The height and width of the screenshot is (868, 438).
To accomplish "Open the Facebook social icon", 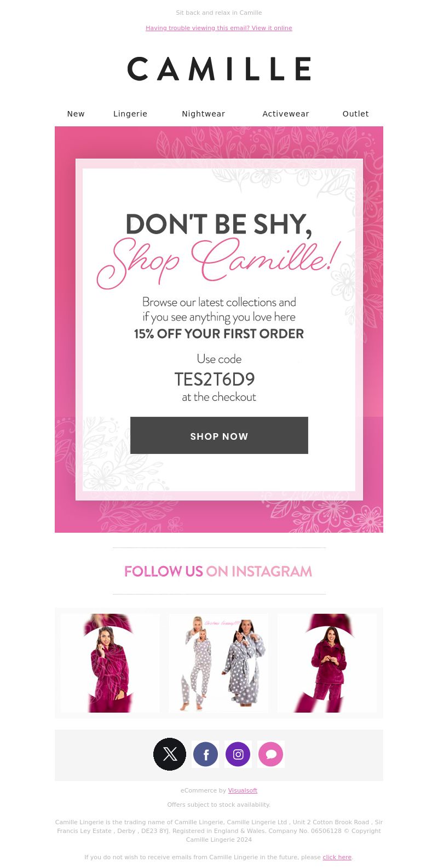I will pyautogui.click(x=205, y=754).
